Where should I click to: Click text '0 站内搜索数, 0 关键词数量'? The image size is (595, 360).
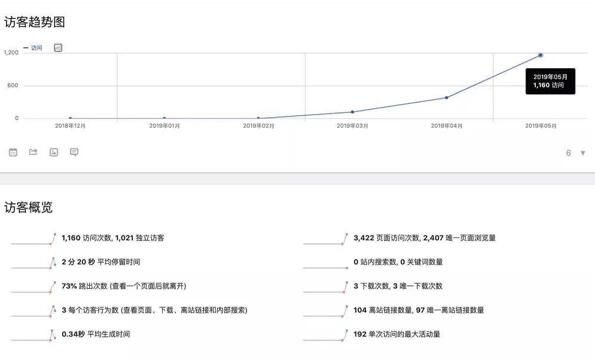click(398, 262)
